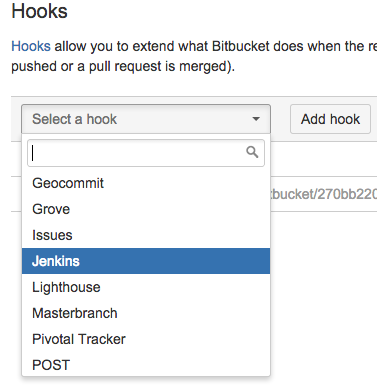Click the magnifier icon in hook search
This screenshot has height=386, width=377.
click(252, 152)
